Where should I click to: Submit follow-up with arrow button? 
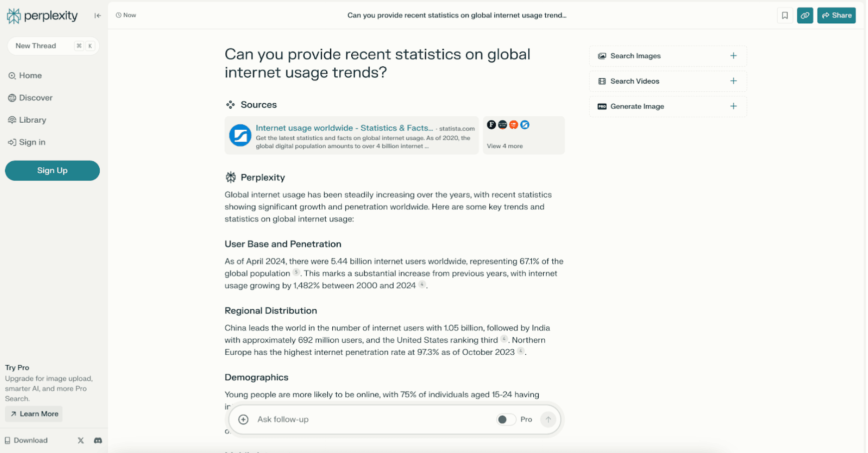pos(548,420)
